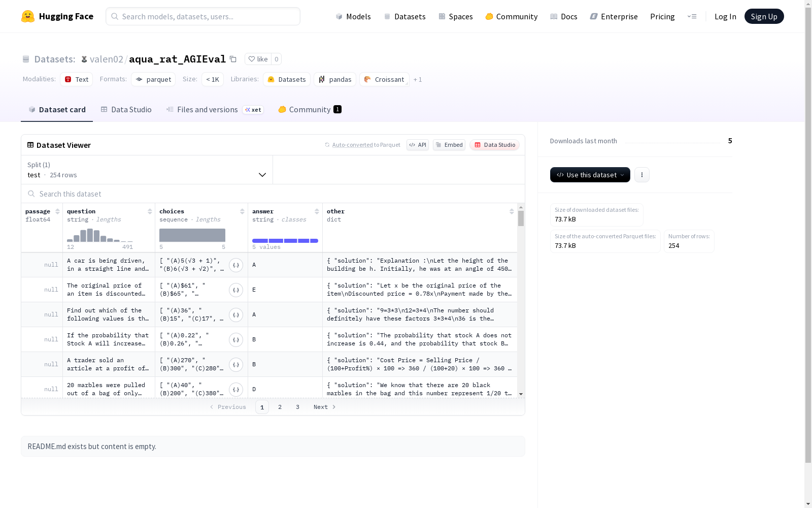This screenshot has height=508, width=812.
Task: Show the +1 more libraries
Action: (418, 79)
